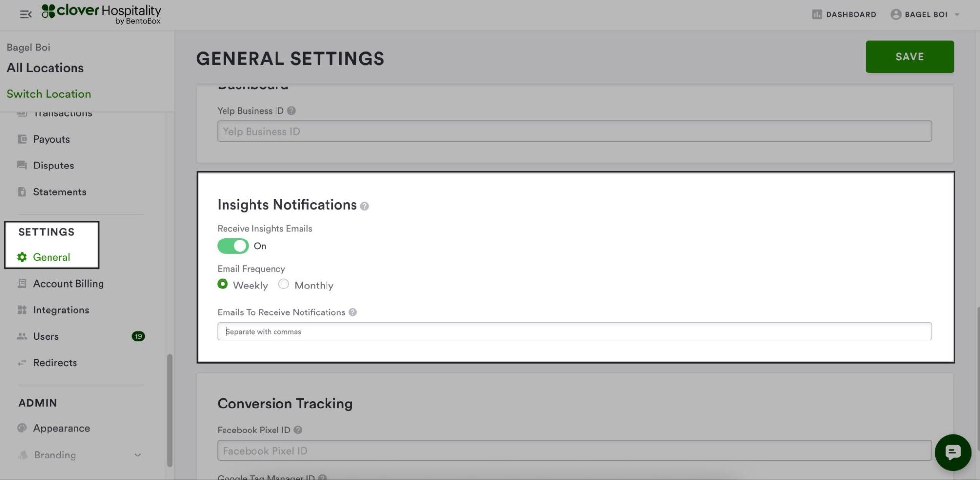
Task: Save the general settings
Action: (909, 57)
